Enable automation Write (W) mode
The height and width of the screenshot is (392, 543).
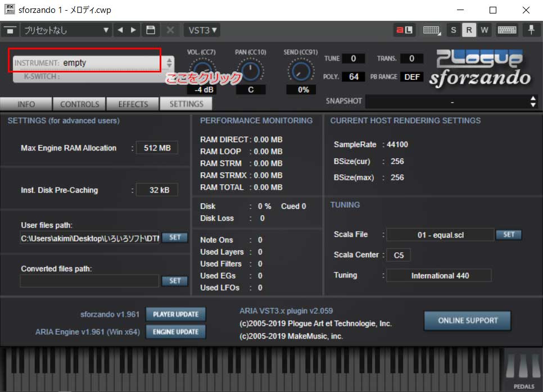[484, 30]
